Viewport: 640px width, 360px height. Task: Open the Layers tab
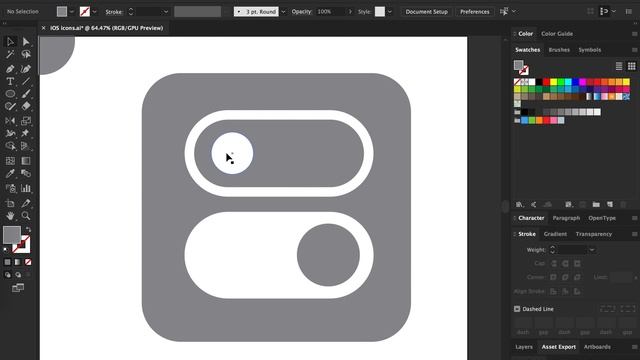pyautogui.click(x=524, y=347)
